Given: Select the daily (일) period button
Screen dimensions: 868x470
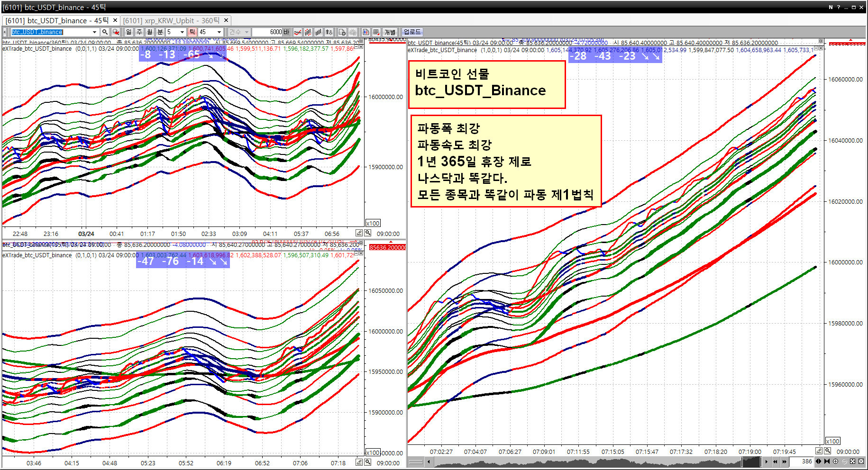Looking at the screenshot, I should (x=128, y=32).
